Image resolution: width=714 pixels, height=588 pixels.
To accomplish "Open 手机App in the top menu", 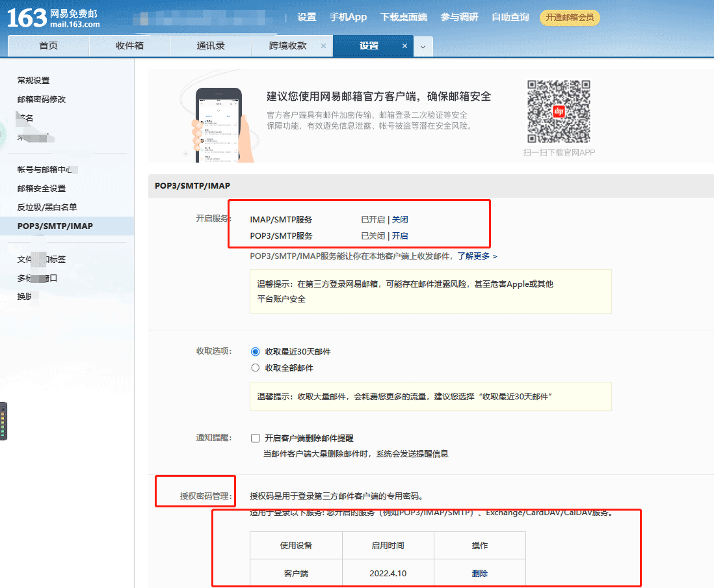I will 348,18.
